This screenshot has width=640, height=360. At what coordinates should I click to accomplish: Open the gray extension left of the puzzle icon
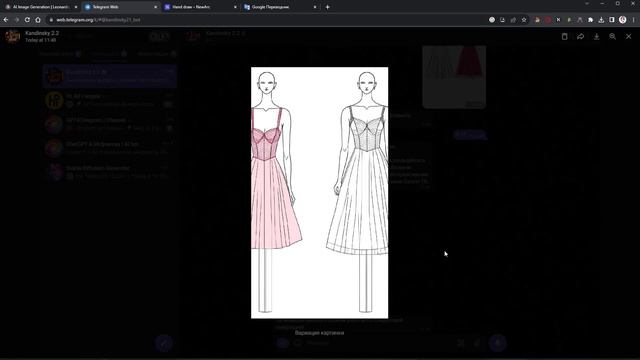tap(580, 20)
